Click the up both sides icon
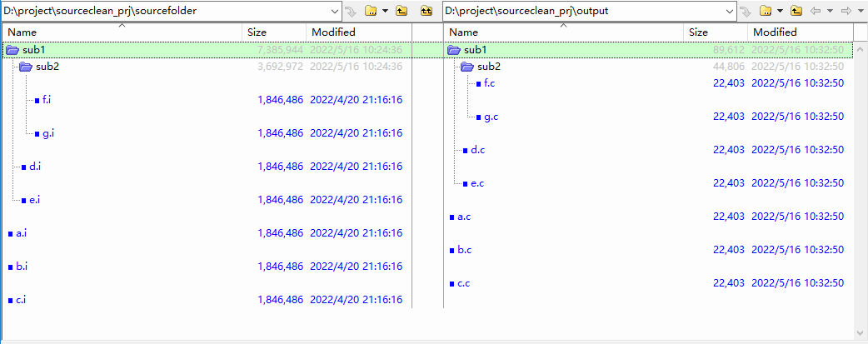The height and width of the screenshot is (344, 868). click(x=427, y=12)
